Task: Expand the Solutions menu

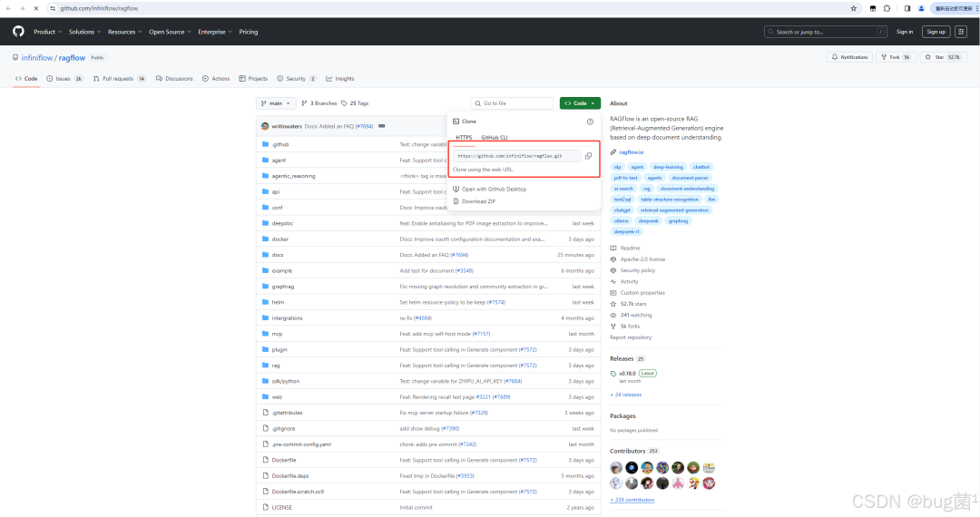Action: 84,32
